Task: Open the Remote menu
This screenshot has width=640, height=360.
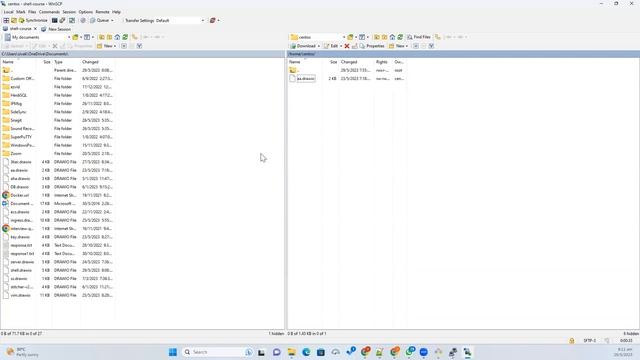Action: coord(102,12)
